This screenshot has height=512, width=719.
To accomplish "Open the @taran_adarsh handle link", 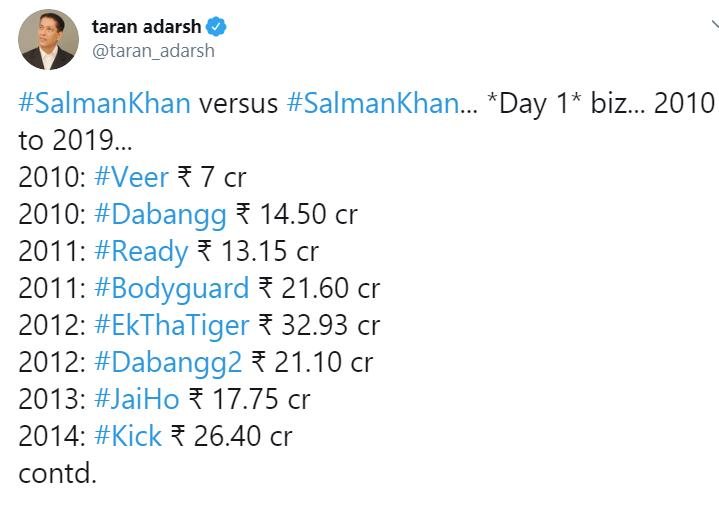I will 152,51.
